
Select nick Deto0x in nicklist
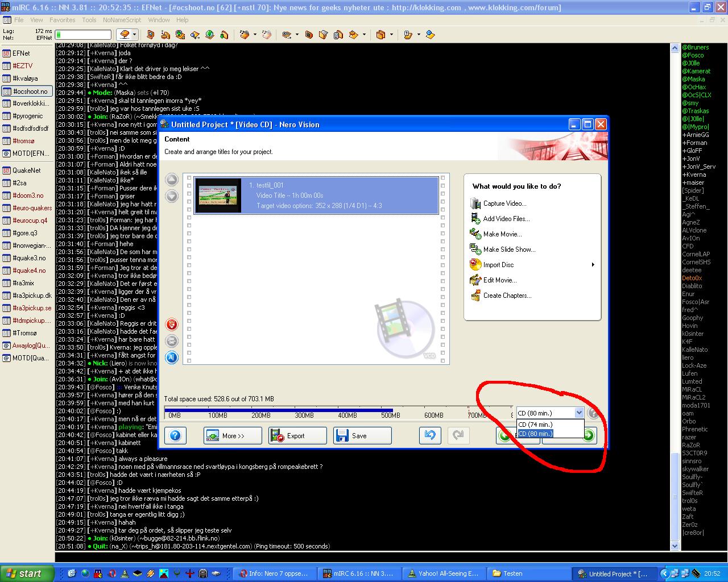pos(692,278)
